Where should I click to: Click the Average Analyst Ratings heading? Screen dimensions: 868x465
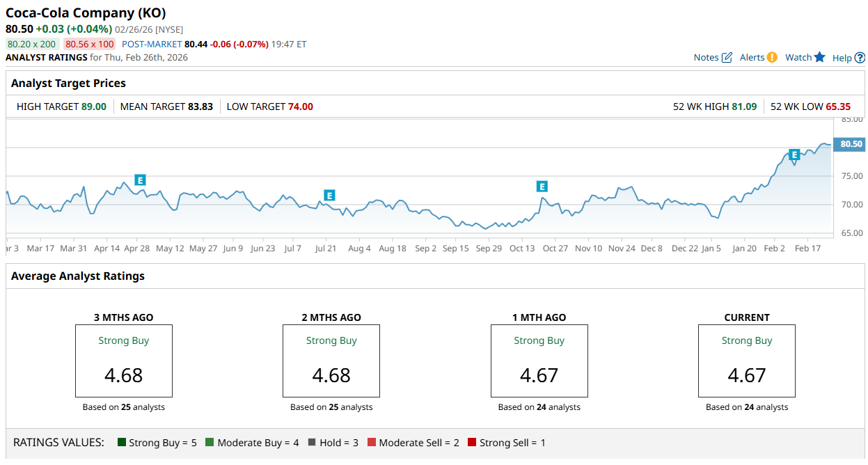point(78,276)
